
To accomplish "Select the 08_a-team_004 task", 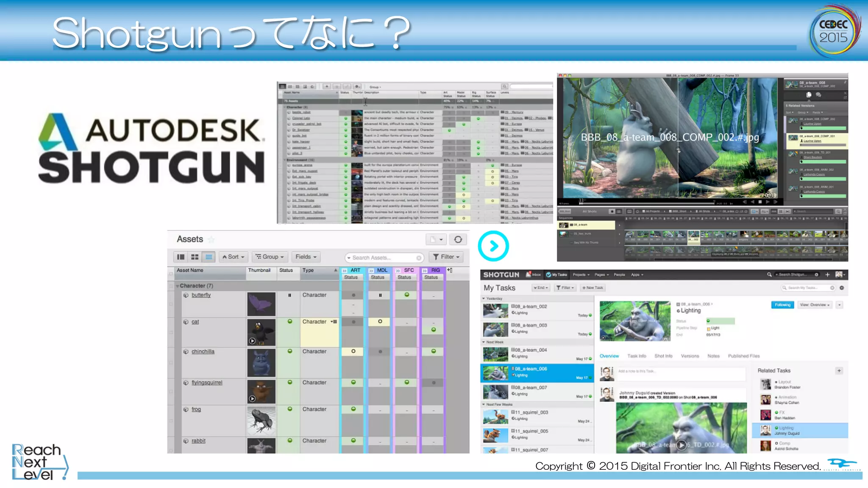I will click(537, 354).
